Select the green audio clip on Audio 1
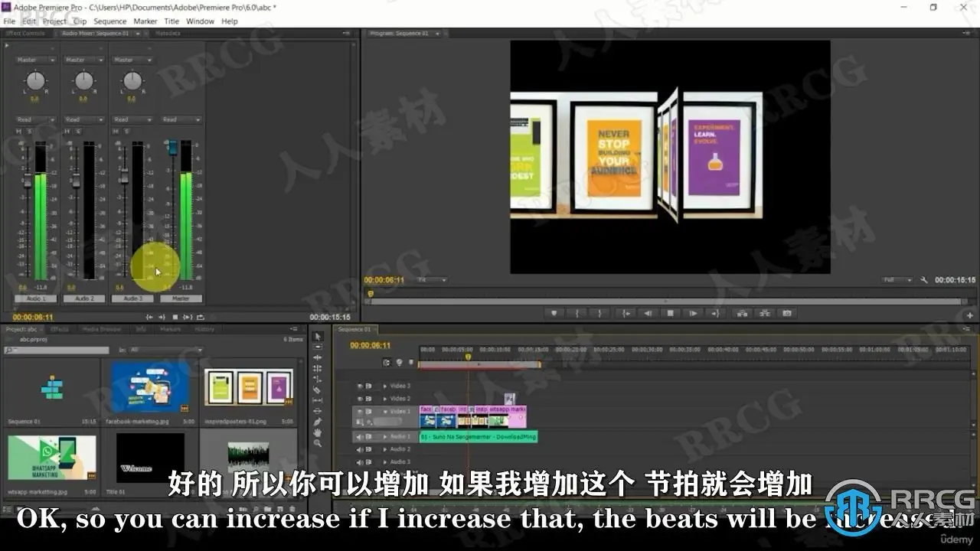 point(479,437)
